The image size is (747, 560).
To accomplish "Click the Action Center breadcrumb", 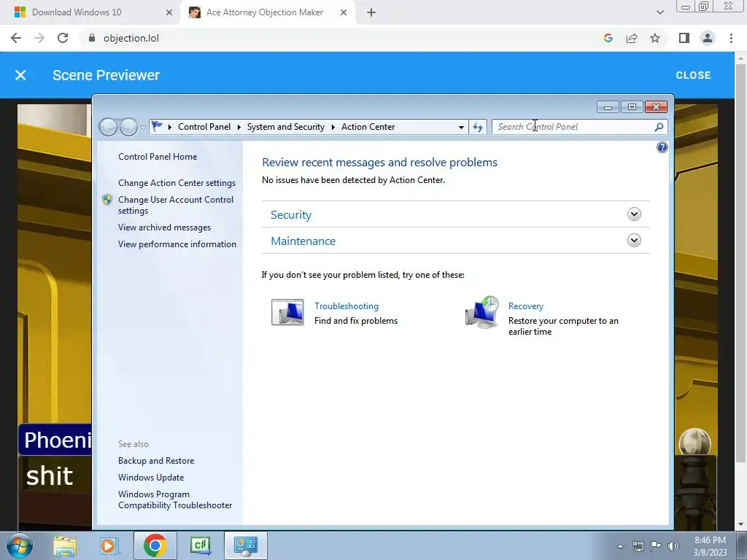I will click(x=368, y=127).
